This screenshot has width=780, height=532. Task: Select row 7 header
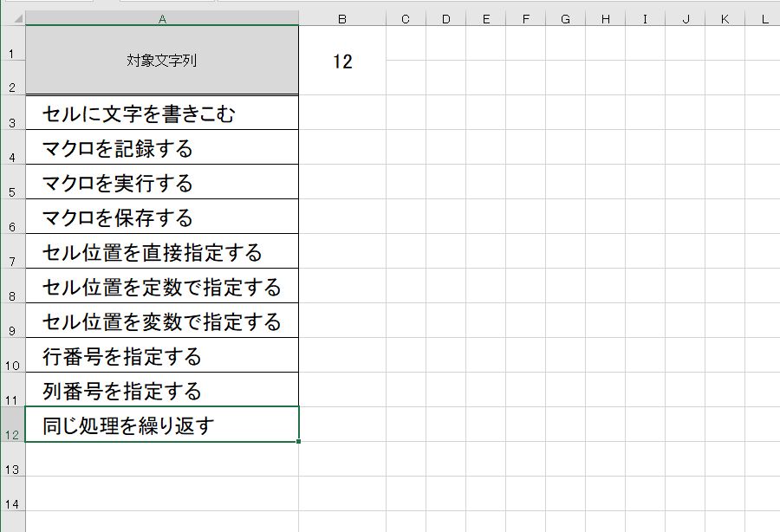[x=13, y=251]
